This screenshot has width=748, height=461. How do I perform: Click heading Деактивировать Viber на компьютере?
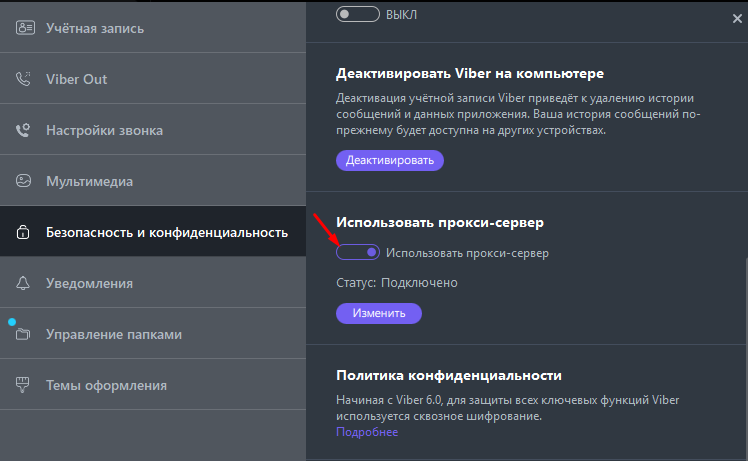click(x=470, y=73)
